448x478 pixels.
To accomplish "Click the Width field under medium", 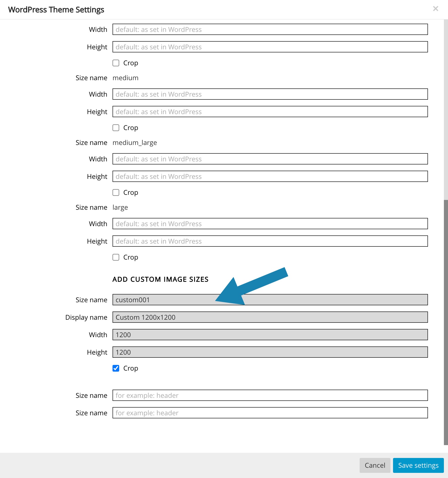I will click(270, 94).
